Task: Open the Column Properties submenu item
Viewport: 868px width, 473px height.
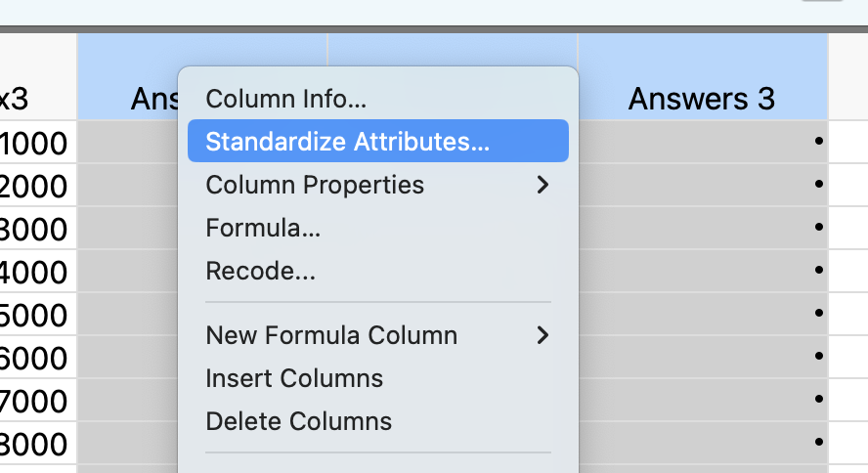Action: click(x=315, y=185)
